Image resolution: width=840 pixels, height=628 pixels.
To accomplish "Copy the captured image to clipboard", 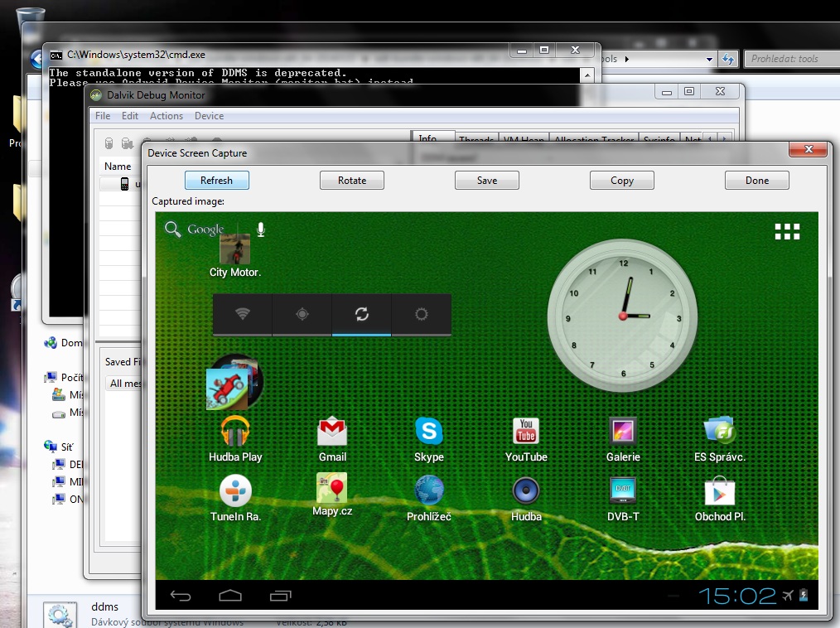I will click(x=622, y=181).
